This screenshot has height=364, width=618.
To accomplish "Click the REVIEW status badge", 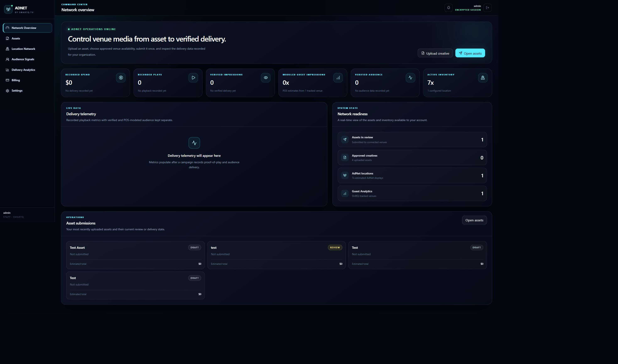I will click(335, 248).
